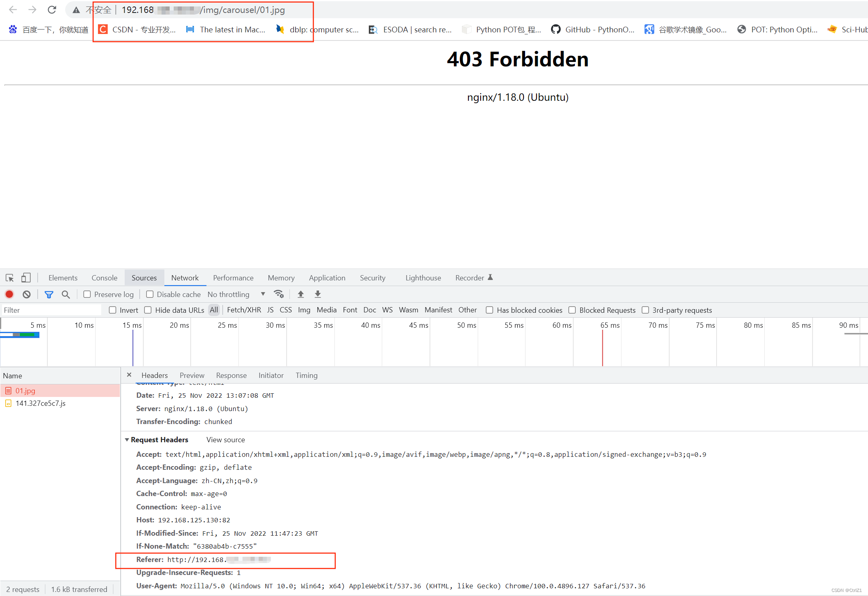The image size is (868, 596).
Task: Toggle the network filter funnel icon
Action: (49, 295)
